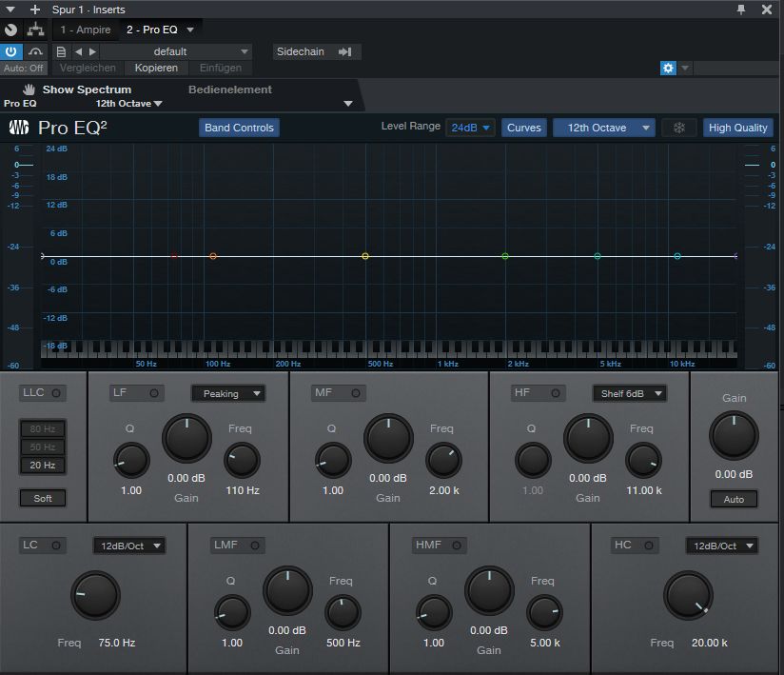
Task: Click the Kopieren button
Action: pos(156,68)
